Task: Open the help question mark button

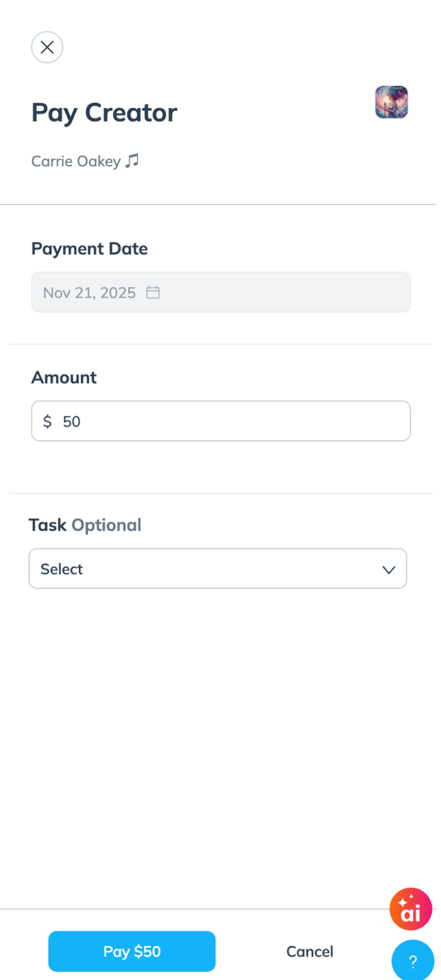Action: [x=413, y=961]
